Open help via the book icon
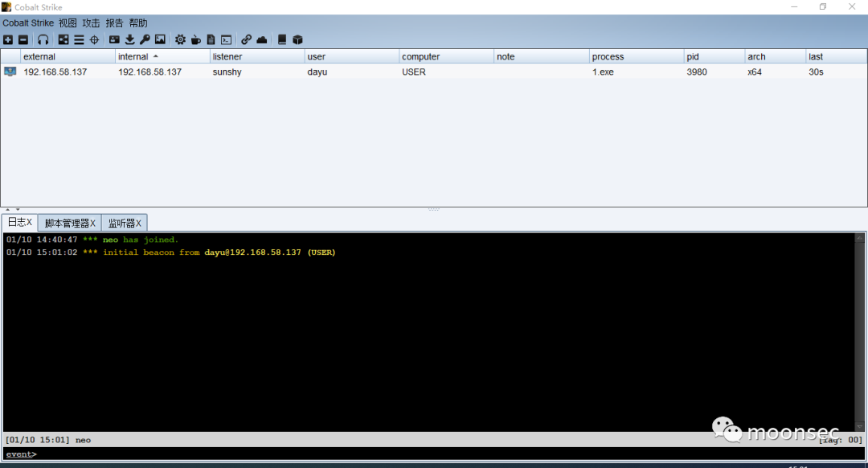 click(x=282, y=40)
